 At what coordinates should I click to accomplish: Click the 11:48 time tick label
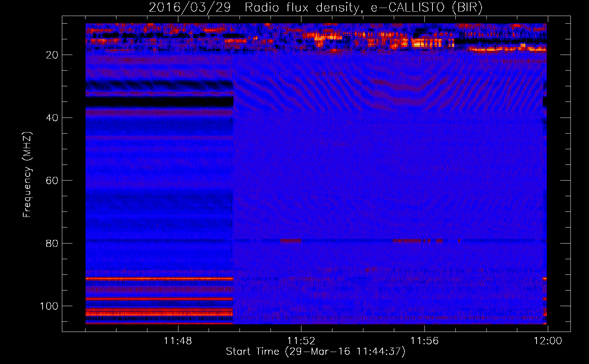(178, 341)
